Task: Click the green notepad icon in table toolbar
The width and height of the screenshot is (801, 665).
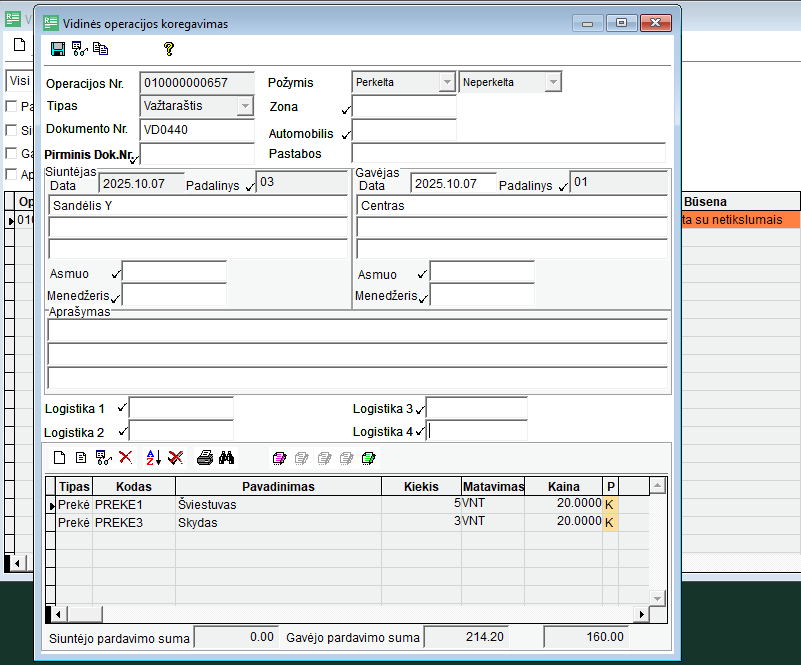Action: point(368,458)
